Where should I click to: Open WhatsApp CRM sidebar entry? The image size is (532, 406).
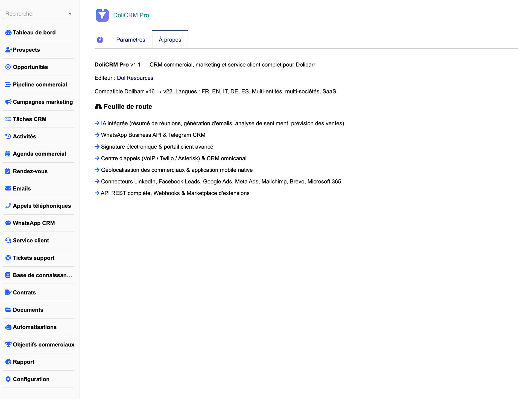34,223
